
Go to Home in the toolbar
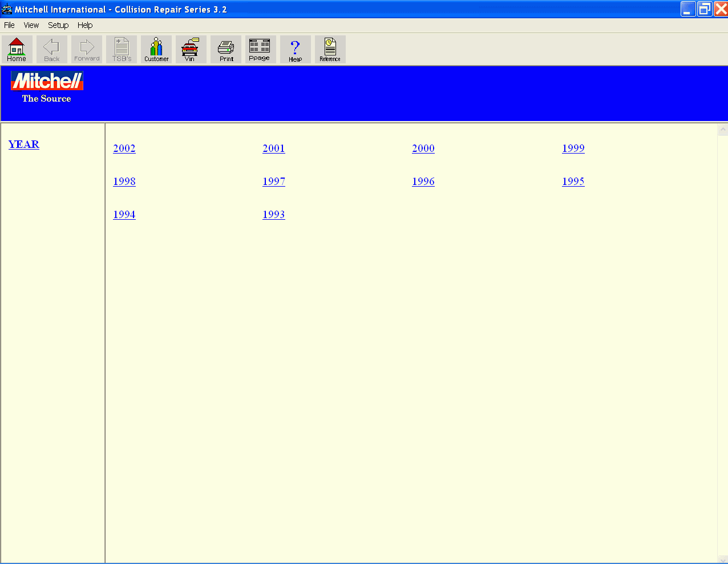pyautogui.click(x=17, y=50)
